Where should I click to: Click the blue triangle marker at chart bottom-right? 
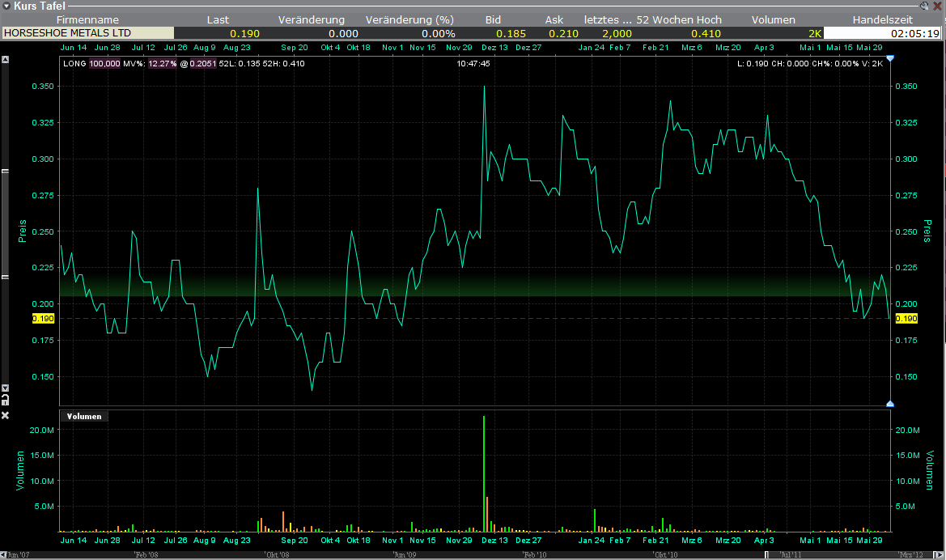890,403
